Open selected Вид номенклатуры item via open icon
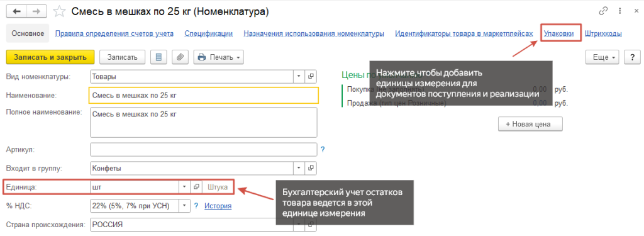644x236 pixels. tap(311, 77)
